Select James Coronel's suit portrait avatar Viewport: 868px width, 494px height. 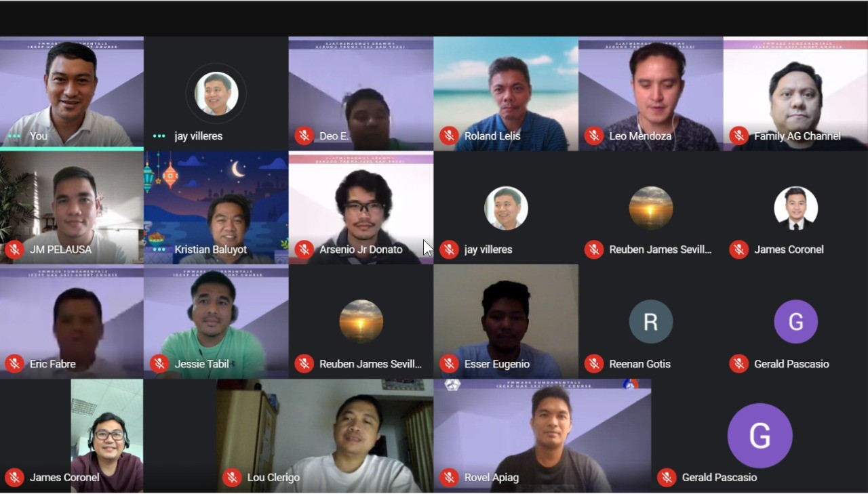tap(796, 208)
